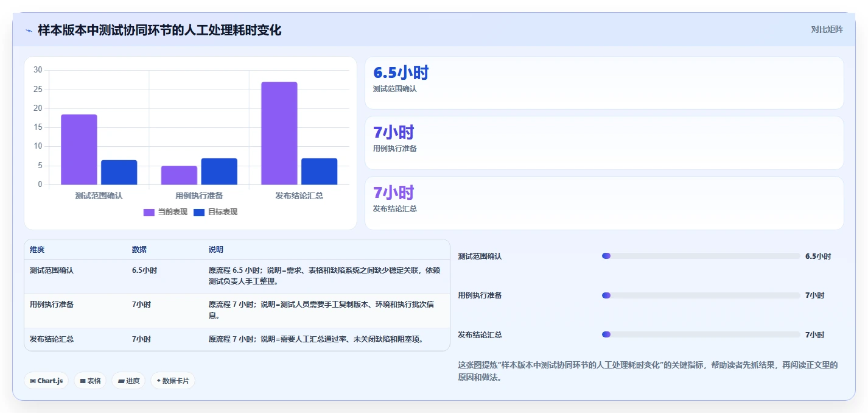Click the progress bar for 用例执行准备
This screenshot has width=868, height=413.
pyautogui.click(x=701, y=295)
